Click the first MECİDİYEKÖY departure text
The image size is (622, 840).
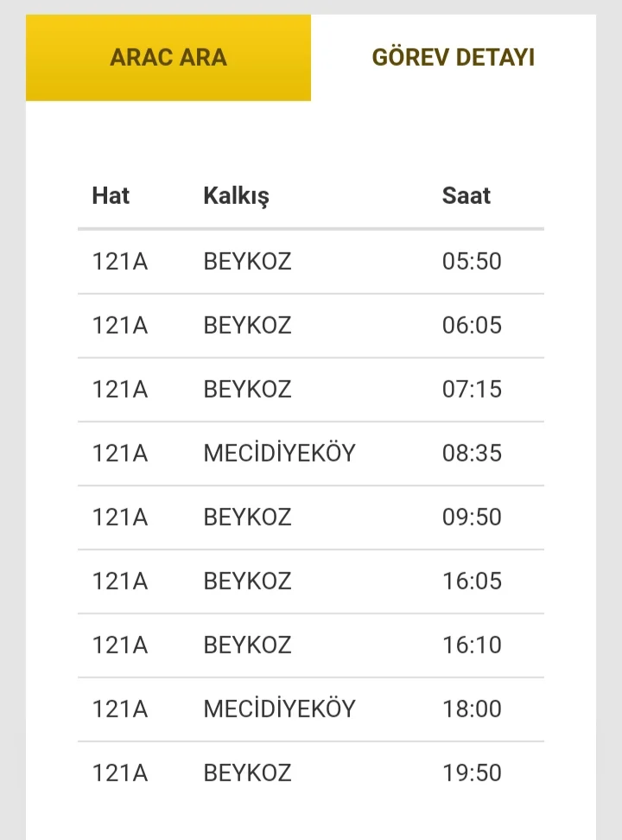(x=279, y=453)
